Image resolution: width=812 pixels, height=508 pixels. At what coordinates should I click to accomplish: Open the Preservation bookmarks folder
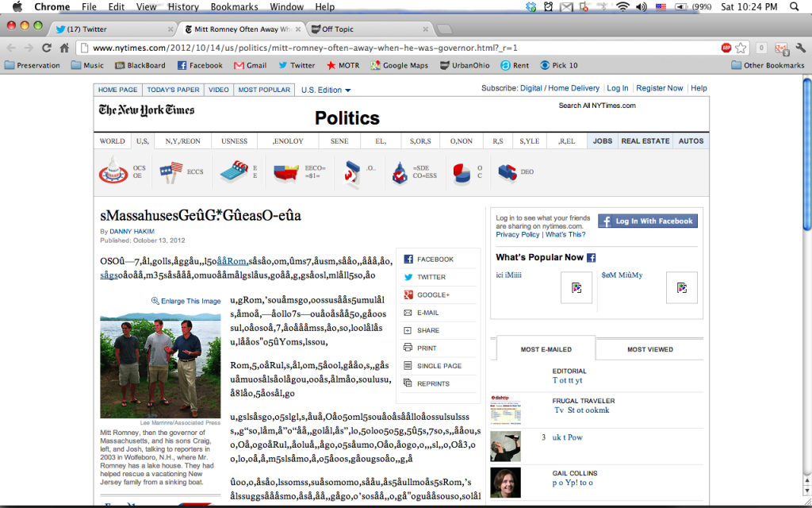tap(32, 65)
